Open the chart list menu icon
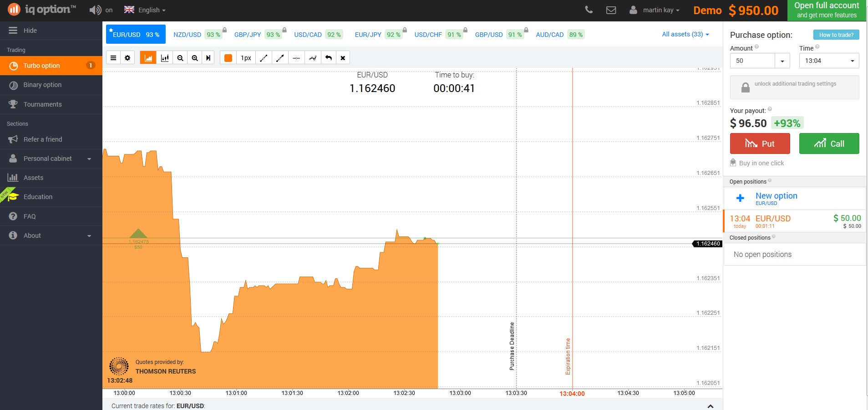868x410 pixels. coord(113,58)
